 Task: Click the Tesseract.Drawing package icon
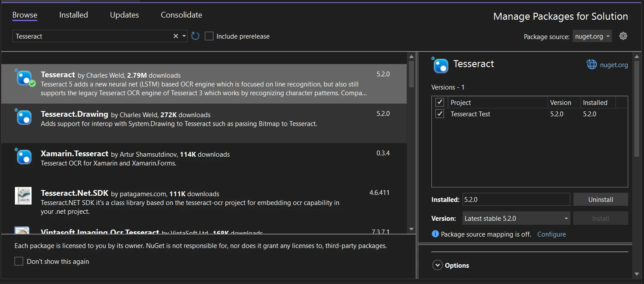(x=24, y=118)
